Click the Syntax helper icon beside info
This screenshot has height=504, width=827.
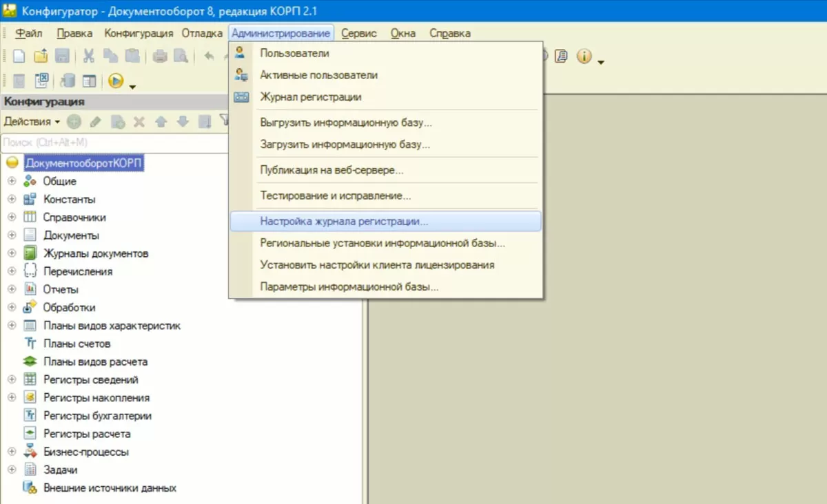click(x=561, y=56)
